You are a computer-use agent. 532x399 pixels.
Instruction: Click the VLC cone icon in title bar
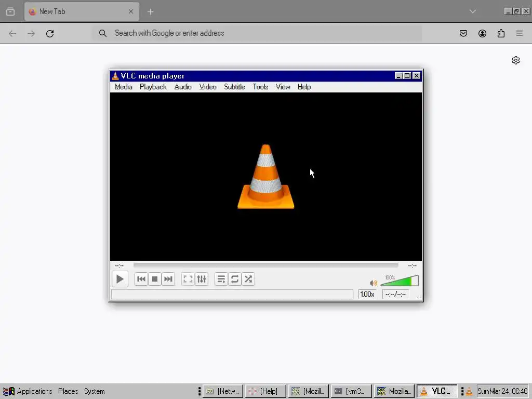coord(115,76)
